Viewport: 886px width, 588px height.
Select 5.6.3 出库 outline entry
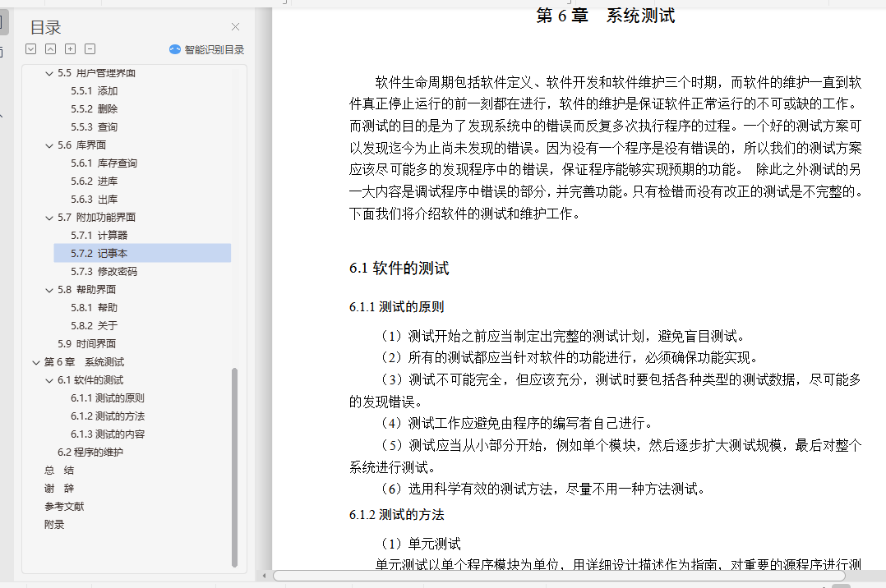coord(95,200)
